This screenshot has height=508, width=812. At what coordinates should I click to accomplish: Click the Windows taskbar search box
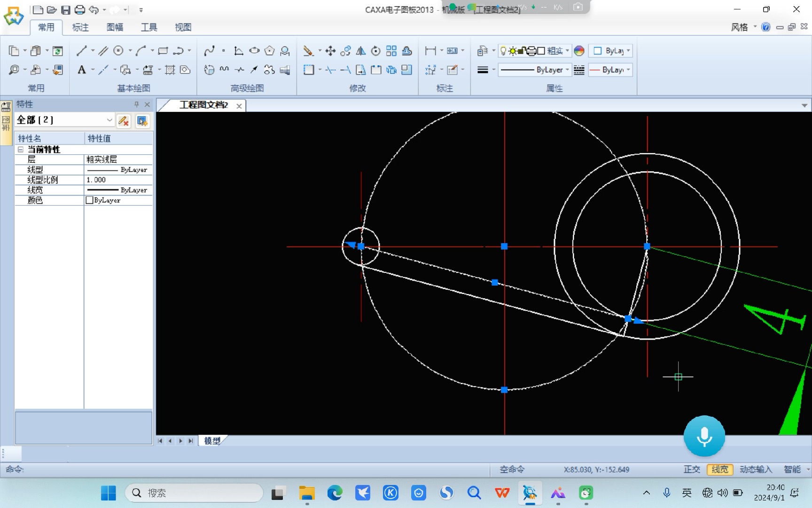coord(194,493)
